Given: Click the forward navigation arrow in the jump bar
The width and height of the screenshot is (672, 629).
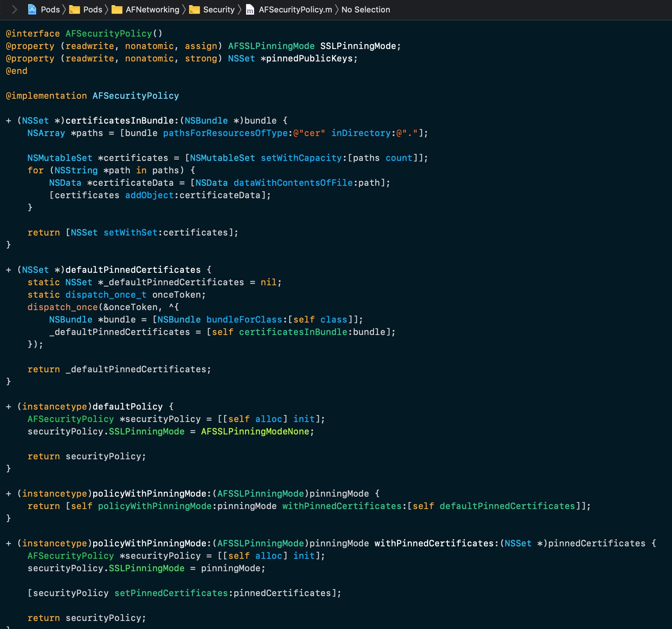Looking at the screenshot, I should tap(15, 10).
